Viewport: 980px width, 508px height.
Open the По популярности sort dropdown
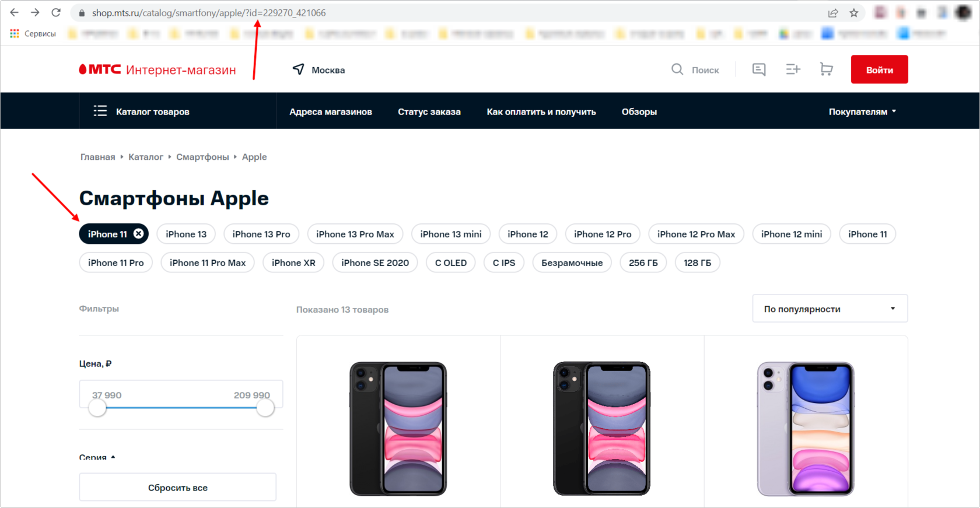tap(830, 309)
